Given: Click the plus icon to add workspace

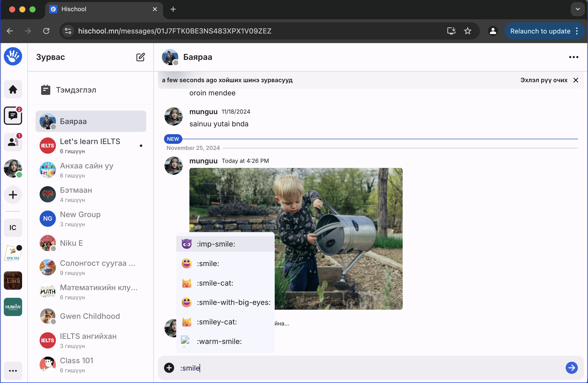Looking at the screenshot, I should click(13, 195).
